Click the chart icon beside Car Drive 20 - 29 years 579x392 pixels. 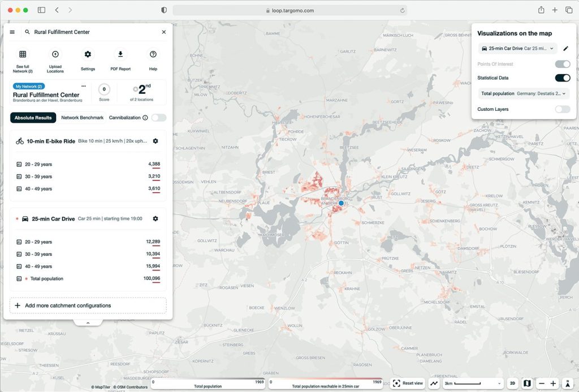pos(19,242)
